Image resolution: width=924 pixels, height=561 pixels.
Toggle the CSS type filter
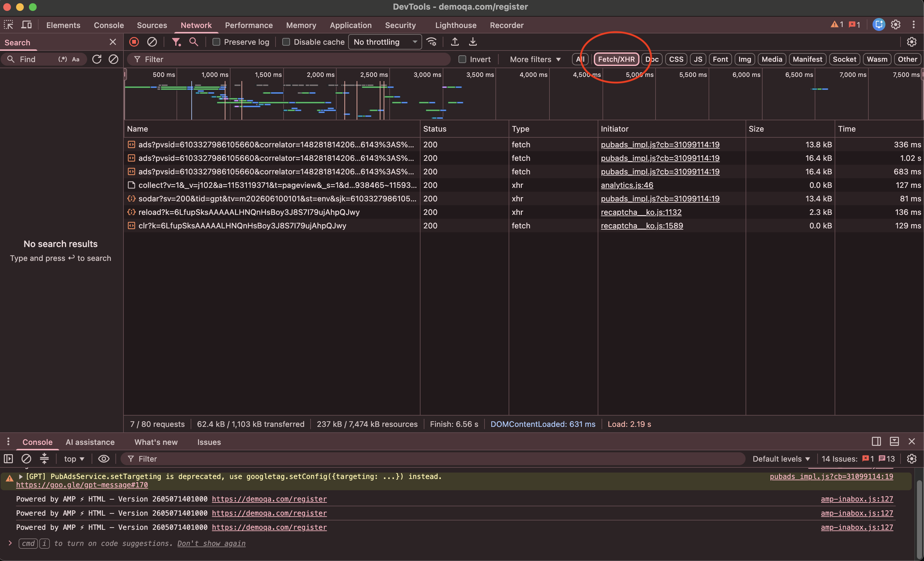click(x=676, y=59)
